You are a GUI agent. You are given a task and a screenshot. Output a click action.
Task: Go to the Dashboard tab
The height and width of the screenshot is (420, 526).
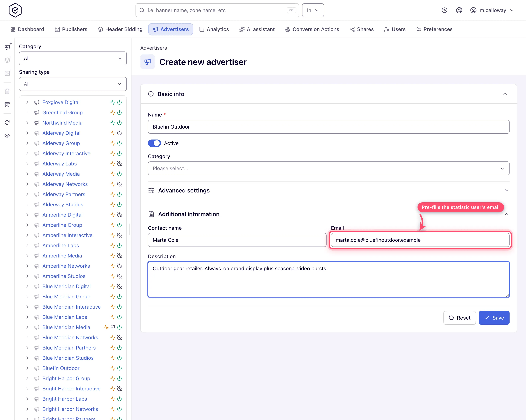tap(27, 29)
